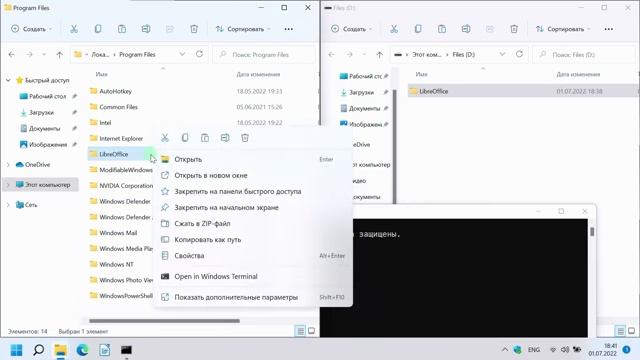Image resolution: width=640 pixels, height=360 pixels.
Task: Click Rename icon in Files (D:) toolbar
Action: point(466,29)
